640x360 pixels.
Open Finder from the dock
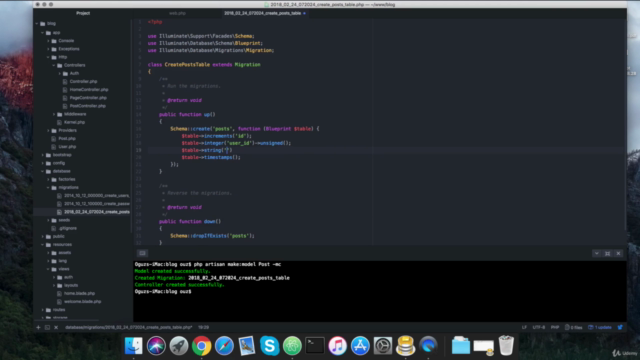tap(133, 346)
